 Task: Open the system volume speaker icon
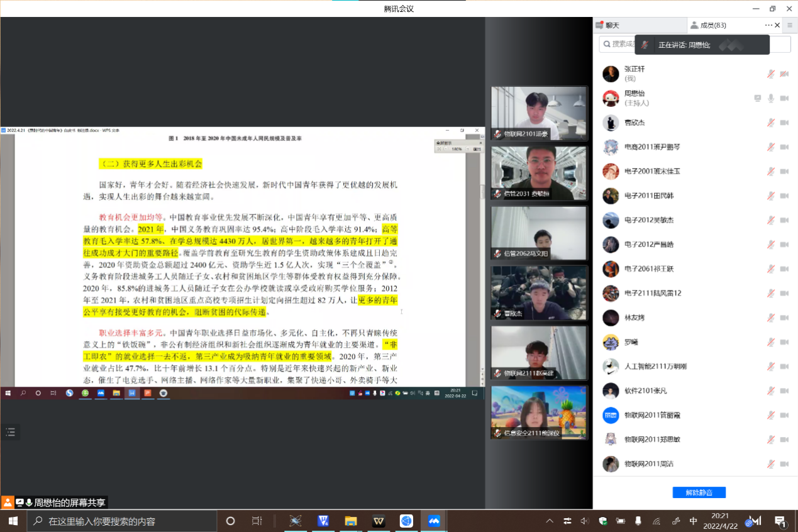584,521
